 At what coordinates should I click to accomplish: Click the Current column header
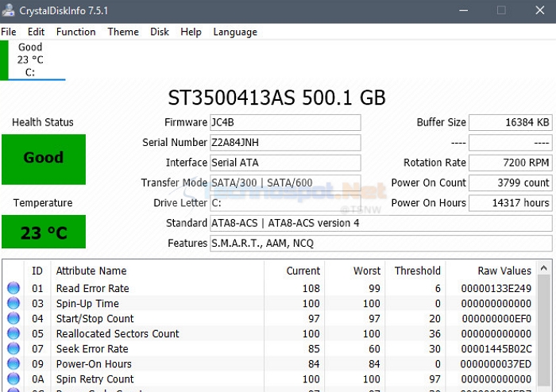pos(295,271)
